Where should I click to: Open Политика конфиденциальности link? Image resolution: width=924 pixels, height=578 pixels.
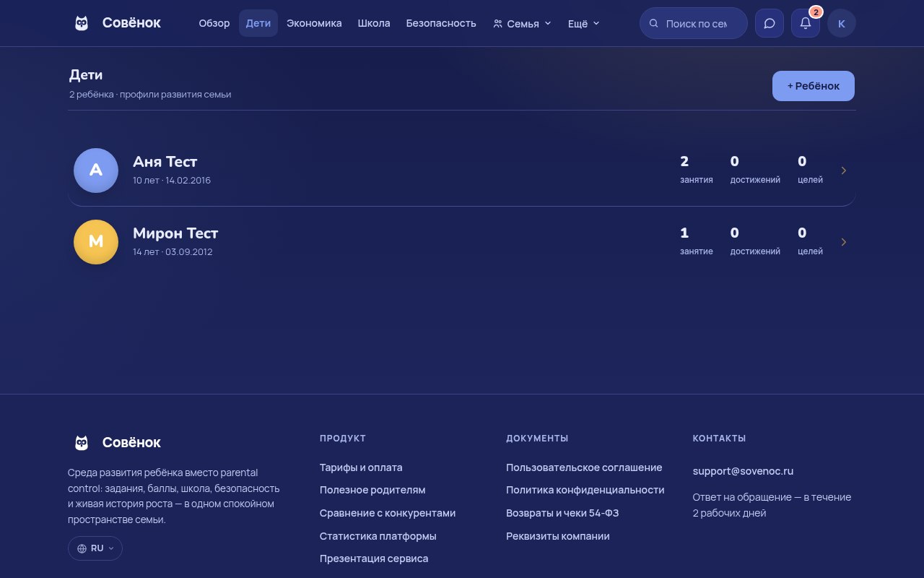[x=585, y=490]
